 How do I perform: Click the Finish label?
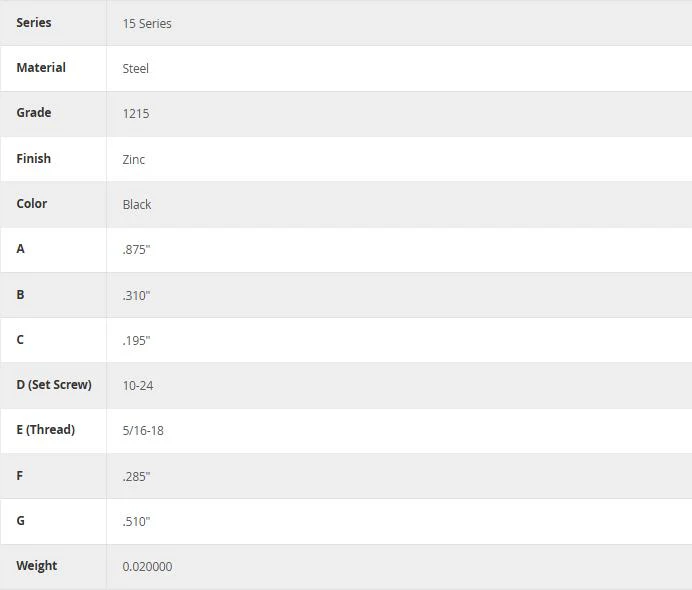tap(34, 158)
